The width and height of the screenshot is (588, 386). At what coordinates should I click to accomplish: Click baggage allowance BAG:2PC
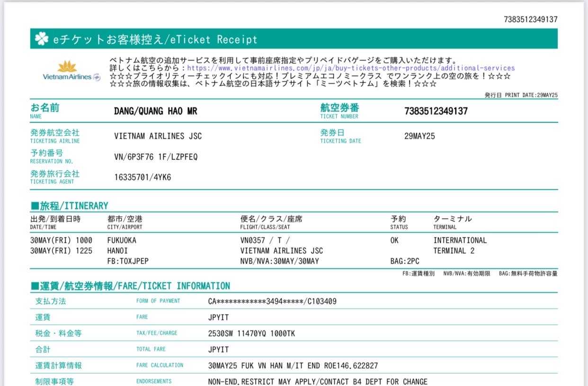tap(404, 261)
